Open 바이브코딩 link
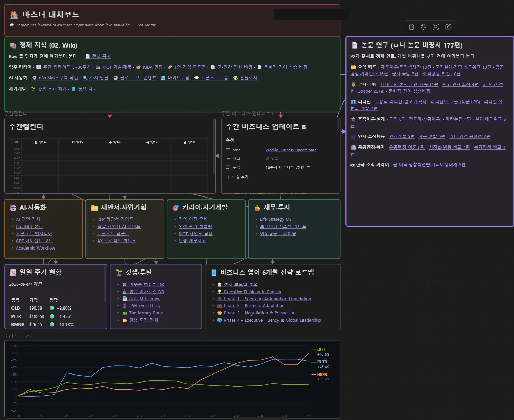 coord(179,78)
